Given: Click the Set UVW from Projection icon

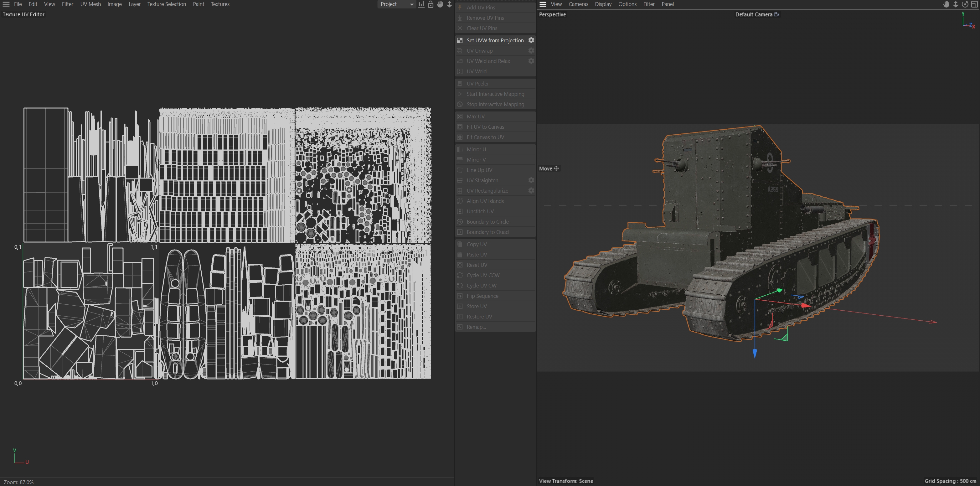Looking at the screenshot, I should pos(460,40).
